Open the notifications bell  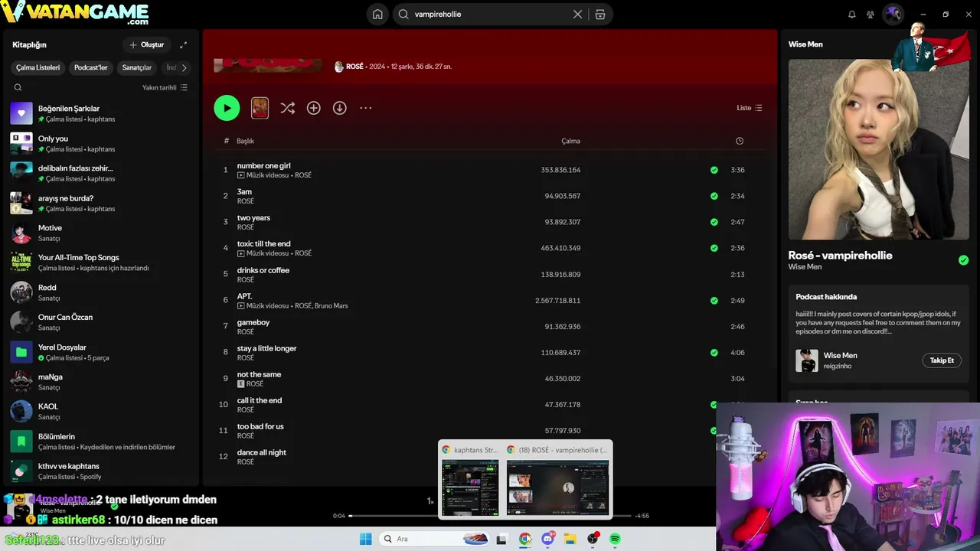pos(852,14)
